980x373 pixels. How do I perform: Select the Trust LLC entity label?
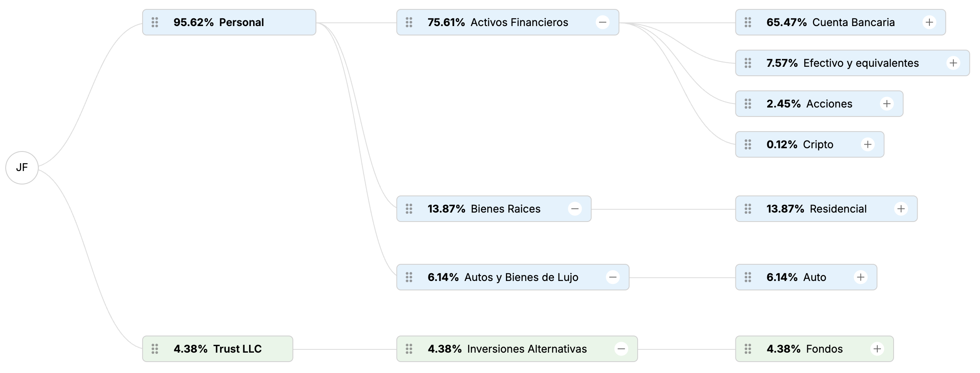(237, 349)
